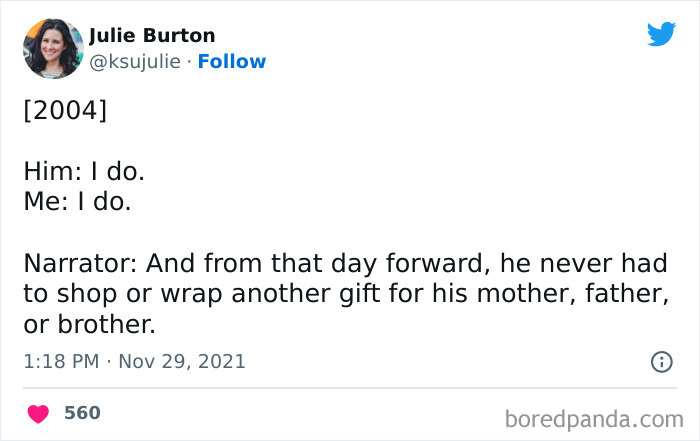Click the "Me: I do." line
The image size is (700, 441).
[78, 201]
